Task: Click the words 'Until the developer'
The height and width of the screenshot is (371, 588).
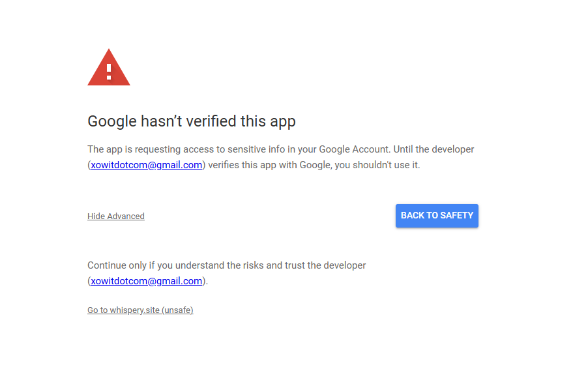Action: click(x=434, y=149)
